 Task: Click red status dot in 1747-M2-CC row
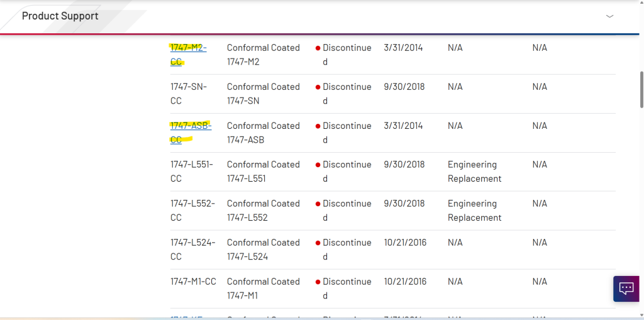318,48
